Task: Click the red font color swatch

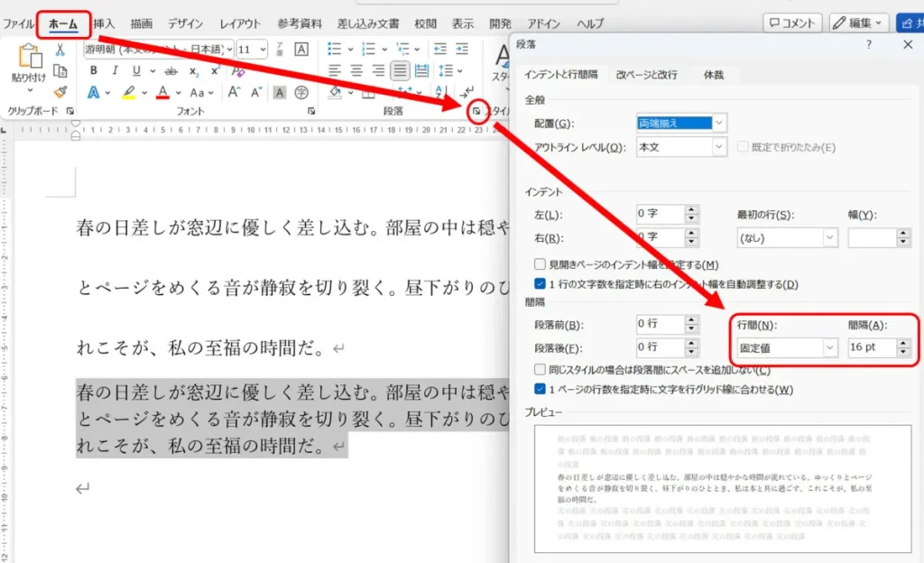Action: point(163,92)
